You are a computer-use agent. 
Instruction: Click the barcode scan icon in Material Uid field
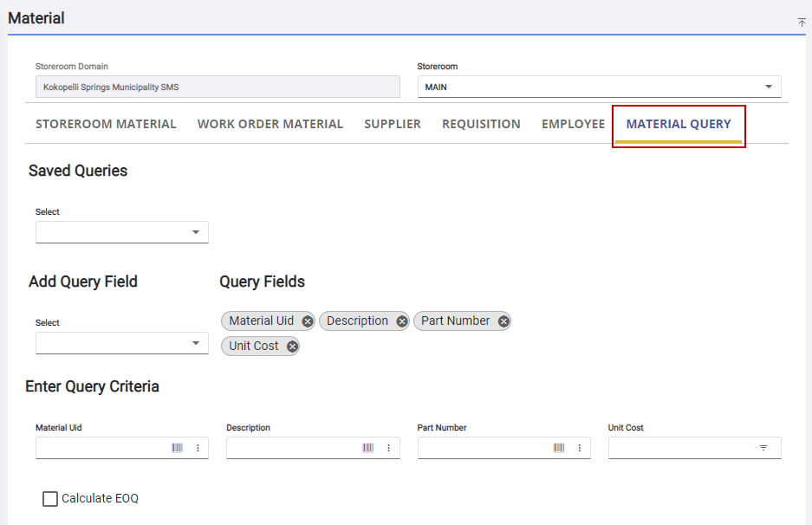[179, 448]
